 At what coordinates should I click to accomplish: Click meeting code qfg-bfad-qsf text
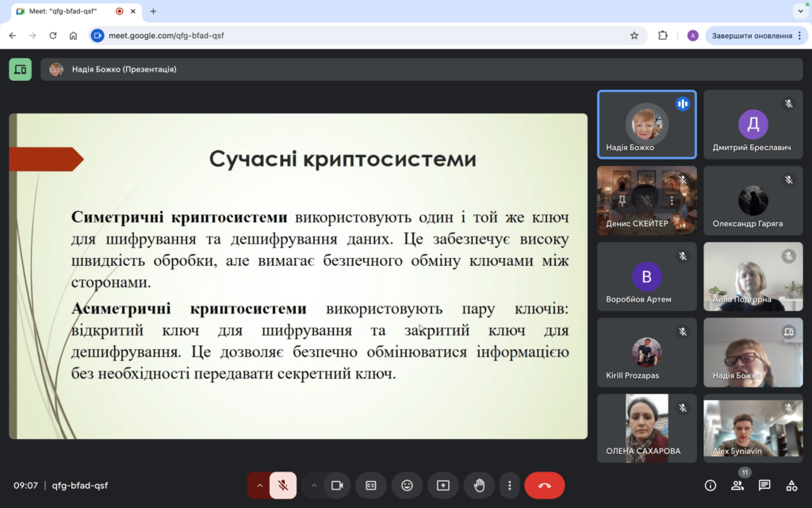point(80,486)
